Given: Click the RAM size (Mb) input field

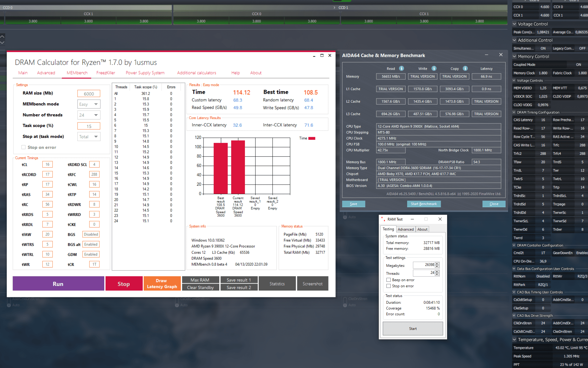Looking at the screenshot, I should click(89, 94).
